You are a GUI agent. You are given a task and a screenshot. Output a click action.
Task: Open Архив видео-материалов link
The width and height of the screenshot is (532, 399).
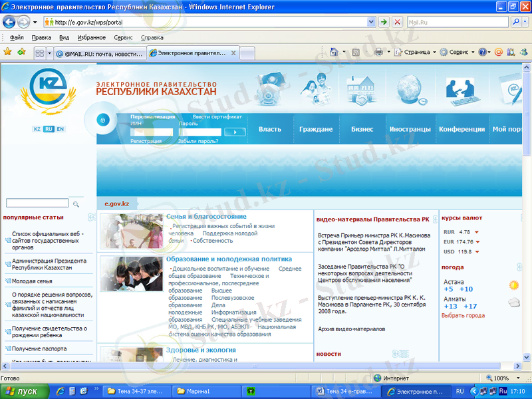352,329
